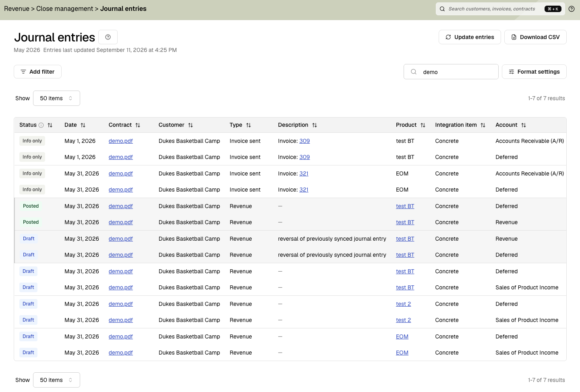
Task: Open Add filter
Action: pyautogui.click(x=37, y=72)
